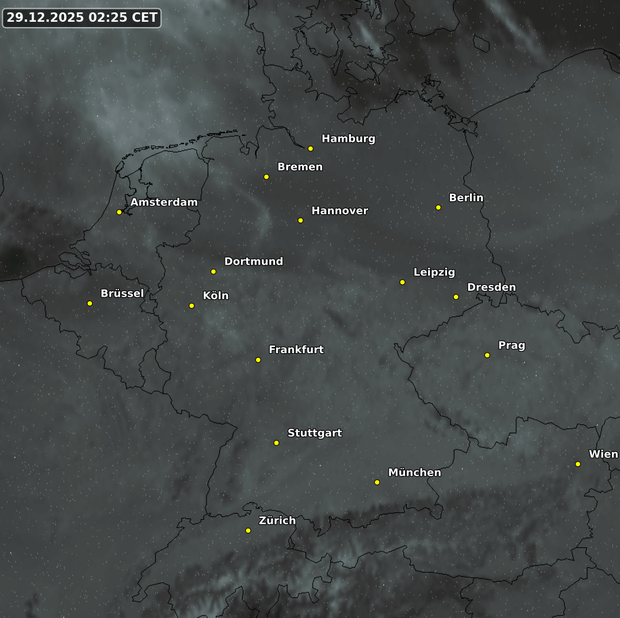Select the Frankfurt city name label
The height and width of the screenshot is (618, 620).
click(x=296, y=350)
